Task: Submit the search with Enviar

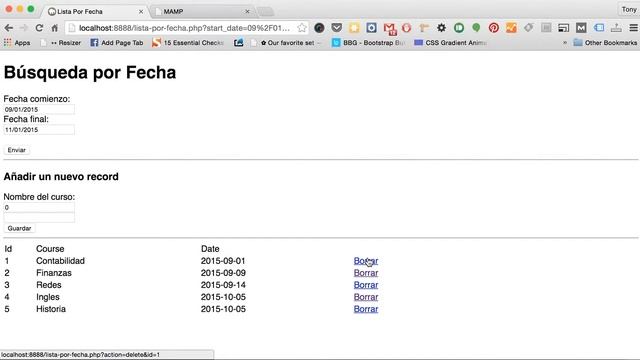Action: (17, 150)
